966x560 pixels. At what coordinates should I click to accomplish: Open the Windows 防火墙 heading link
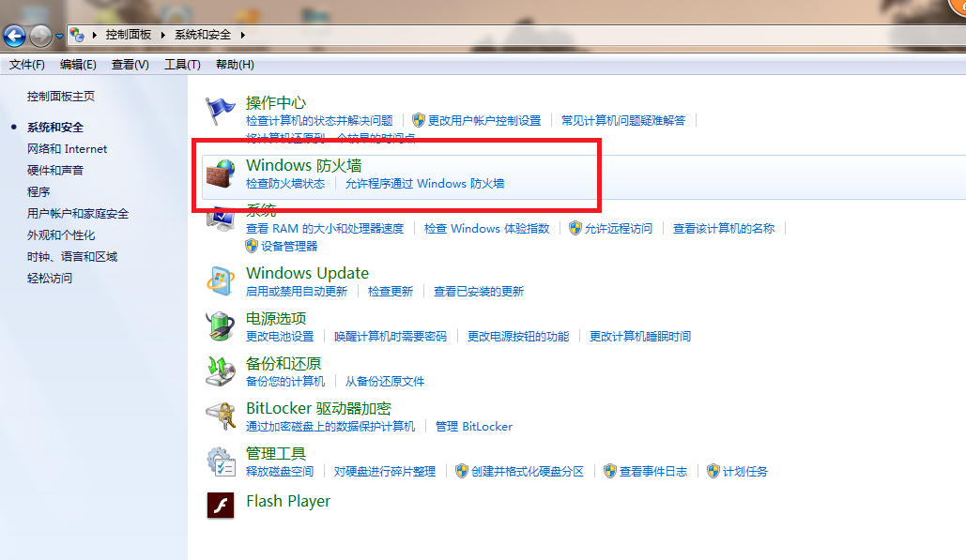tap(304, 165)
